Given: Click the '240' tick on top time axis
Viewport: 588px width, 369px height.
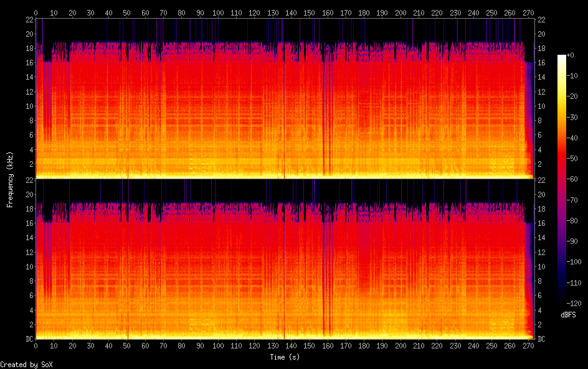Looking at the screenshot, I should click(473, 12).
